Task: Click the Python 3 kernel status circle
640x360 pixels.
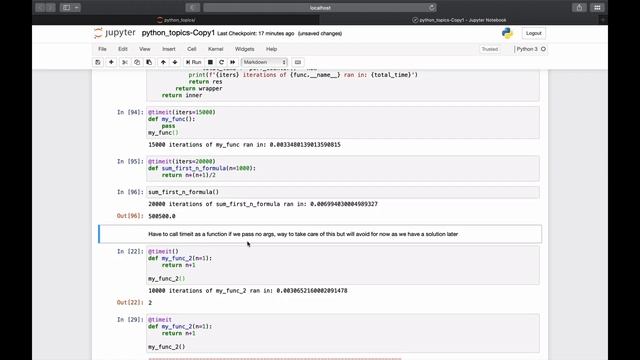Action: [543, 49]
